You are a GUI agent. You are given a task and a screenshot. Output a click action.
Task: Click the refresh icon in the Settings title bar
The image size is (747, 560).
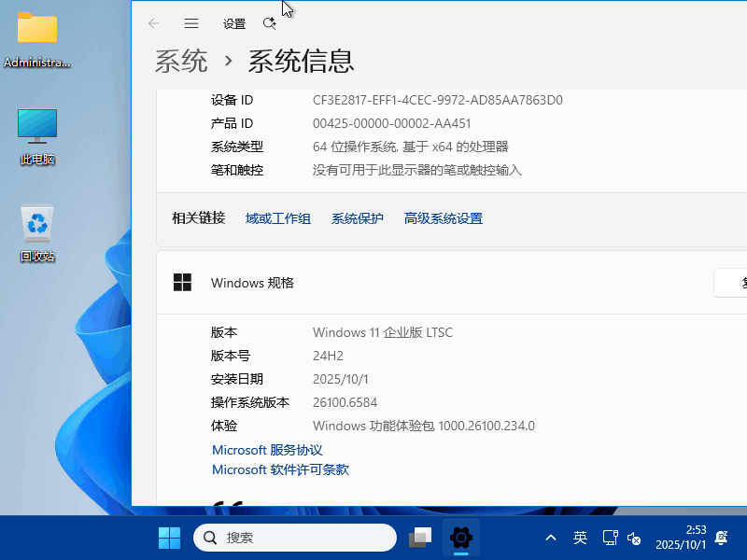(269, 23)
